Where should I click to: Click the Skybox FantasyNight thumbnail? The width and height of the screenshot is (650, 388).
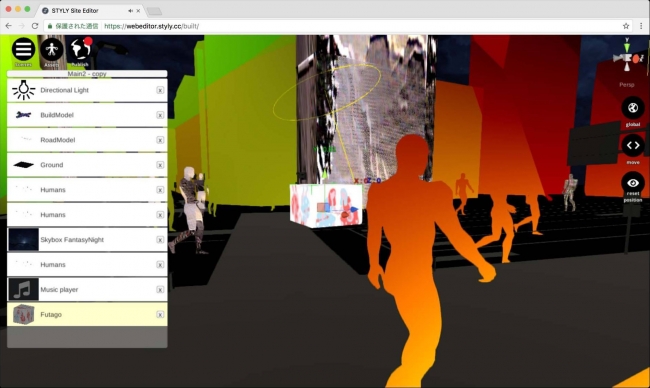click(x=23, y=240)
